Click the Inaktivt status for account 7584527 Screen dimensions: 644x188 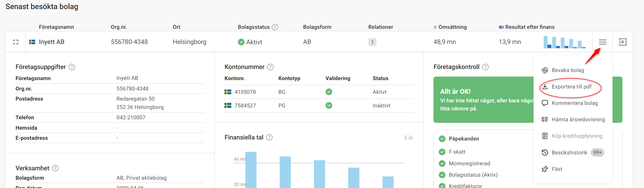pyautogui.click(x=381, y=106)
